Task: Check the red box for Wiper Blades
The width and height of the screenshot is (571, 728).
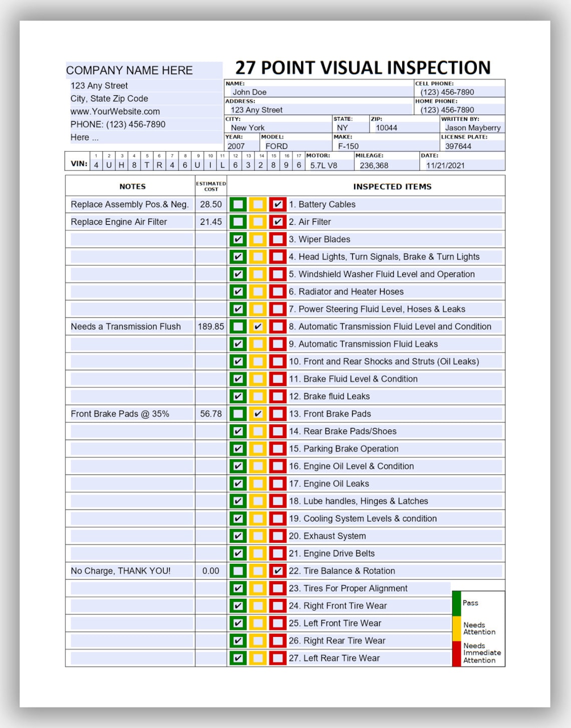Action: pos(277,239)
